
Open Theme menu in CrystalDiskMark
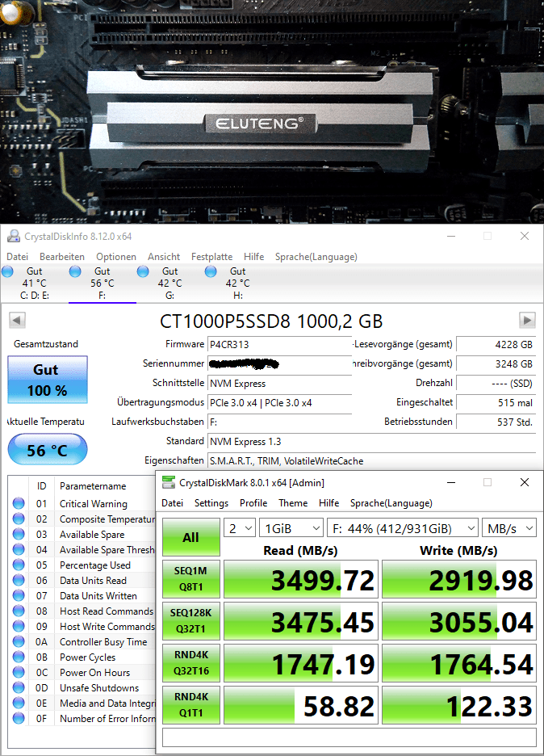[293, 503]
